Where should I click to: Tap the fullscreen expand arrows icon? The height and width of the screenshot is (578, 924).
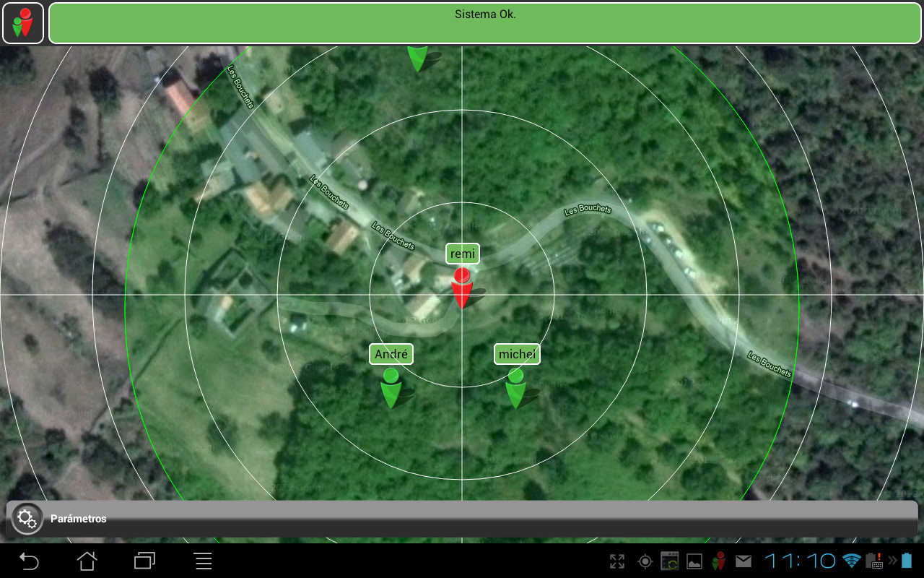click(617, 561)
